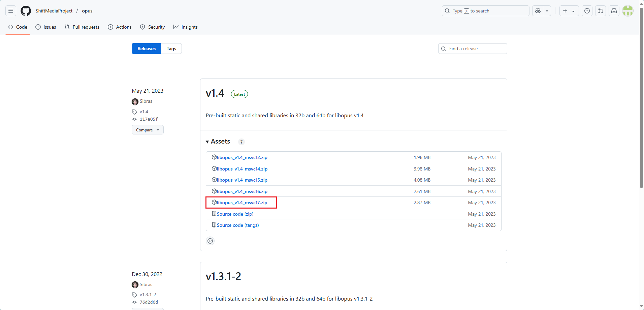
Task: Open the notifications inbox icon
Action: click(x=614, y=11)
